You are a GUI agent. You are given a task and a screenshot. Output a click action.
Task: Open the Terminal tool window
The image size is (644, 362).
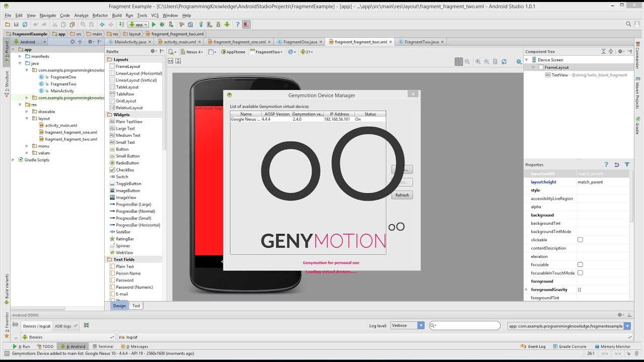[x=102, y=346]
